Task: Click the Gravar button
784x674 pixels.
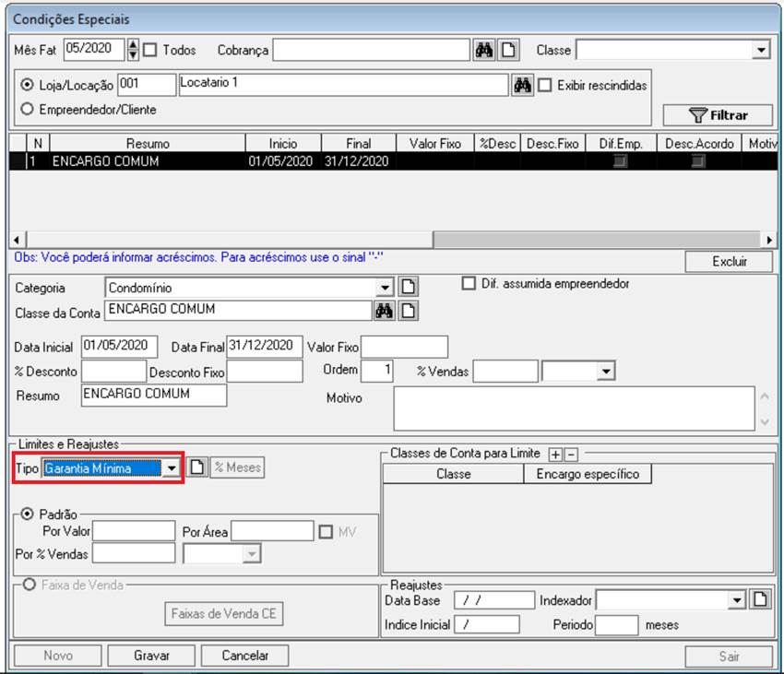Action: (x=151, y=656)
